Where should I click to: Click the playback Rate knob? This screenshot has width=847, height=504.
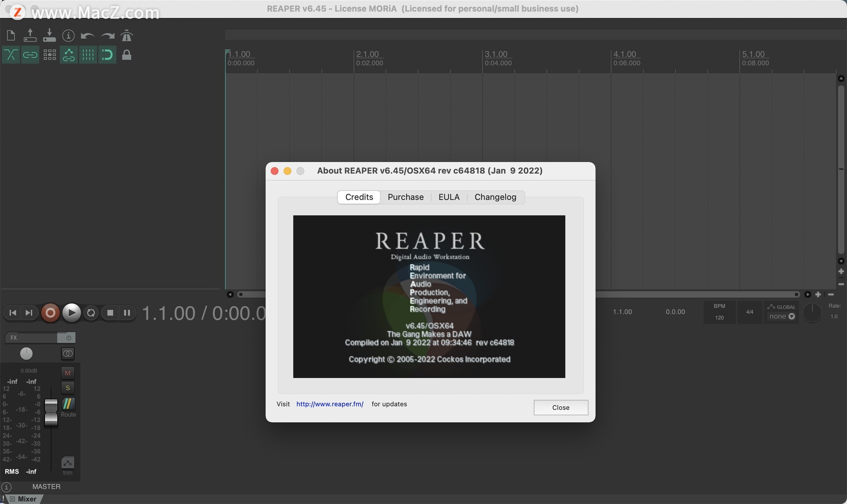click(x=812, y=313)
